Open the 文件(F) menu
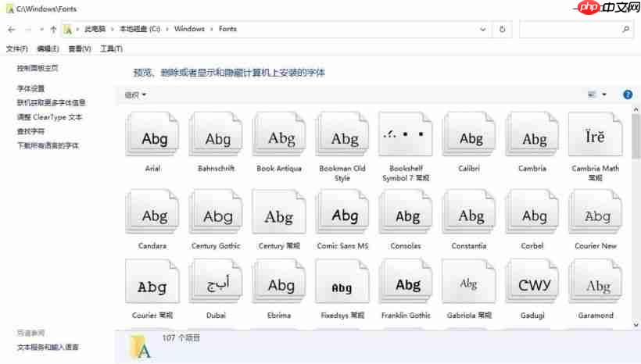 point(16,48)
